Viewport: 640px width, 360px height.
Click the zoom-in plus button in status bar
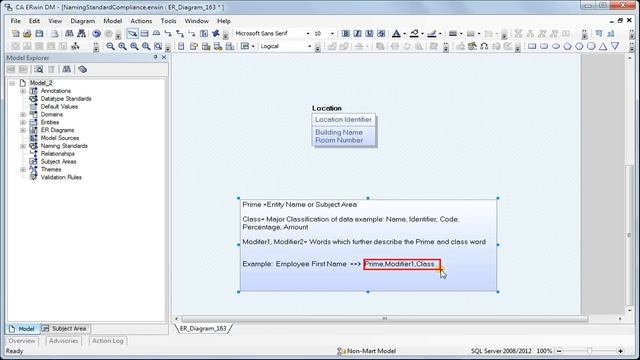[x=620, y=351]
